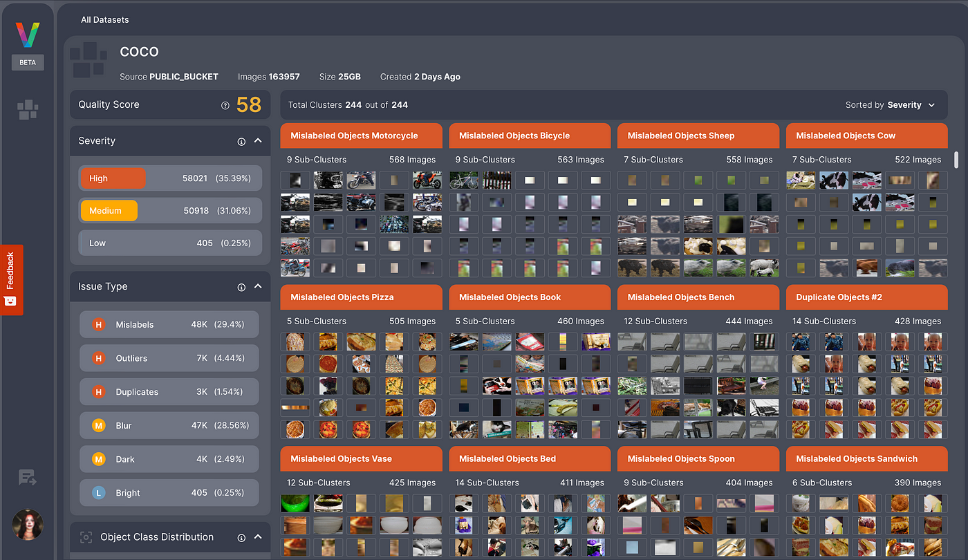Image resolution: width=968 pixels, height=560 pixels.
Task: Open the user profile avatar
Action: [28, 525]
